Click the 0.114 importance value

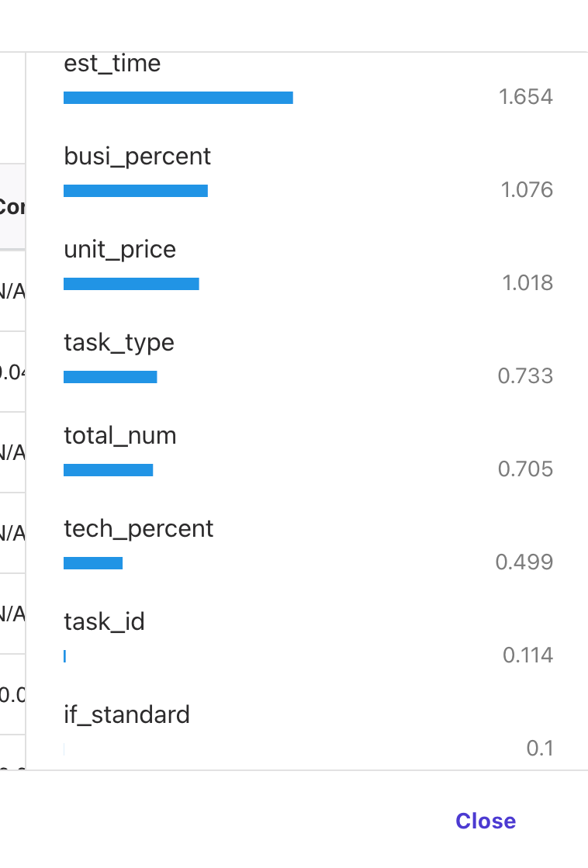527,655
